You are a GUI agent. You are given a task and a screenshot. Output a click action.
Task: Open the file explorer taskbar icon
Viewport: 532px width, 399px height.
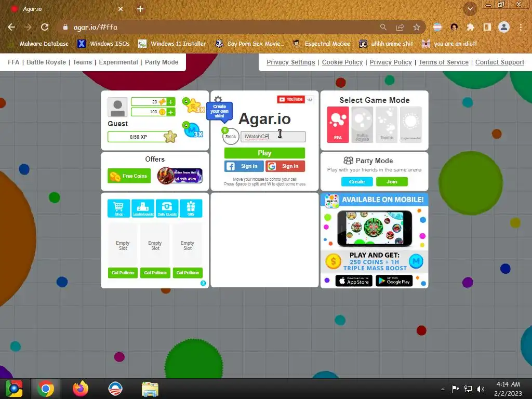[150, 389]
